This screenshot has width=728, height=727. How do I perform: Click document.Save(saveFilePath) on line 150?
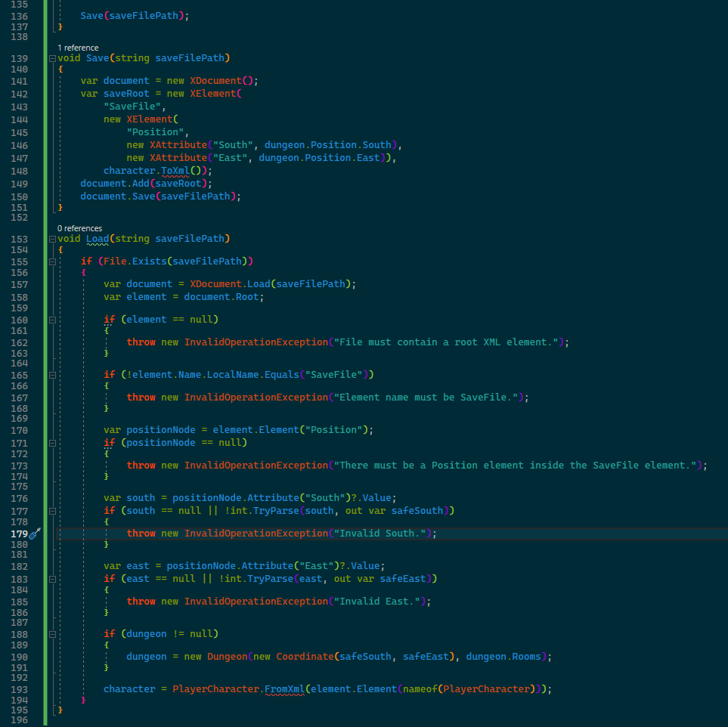[158, 196]
